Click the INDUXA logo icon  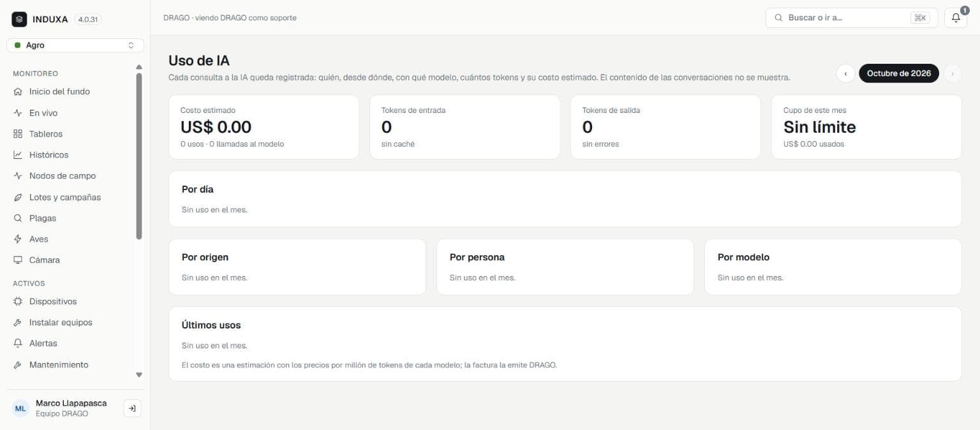pos(19,19)
